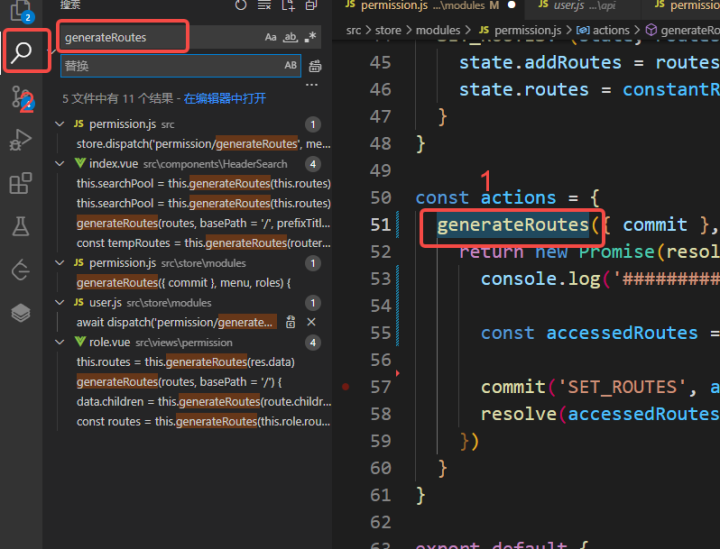Collapse role.vue results group

tap(60, 342)
